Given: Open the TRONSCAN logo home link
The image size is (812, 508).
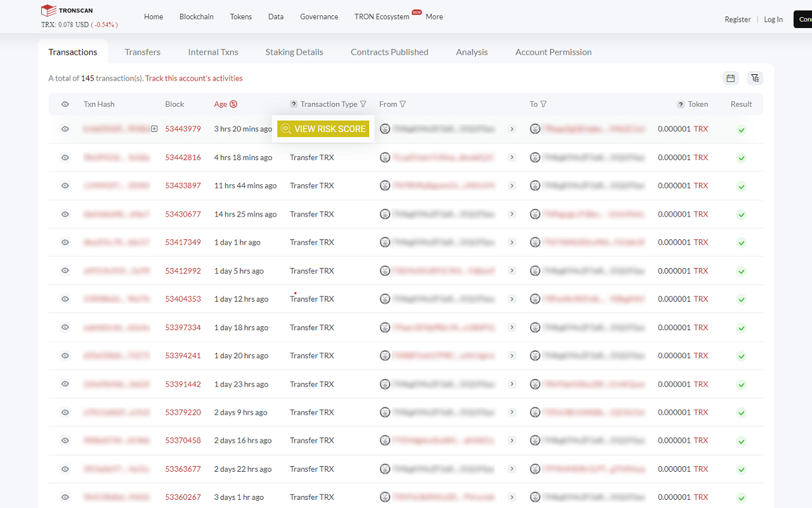Looking at the screenshot, I should (67, 10).
